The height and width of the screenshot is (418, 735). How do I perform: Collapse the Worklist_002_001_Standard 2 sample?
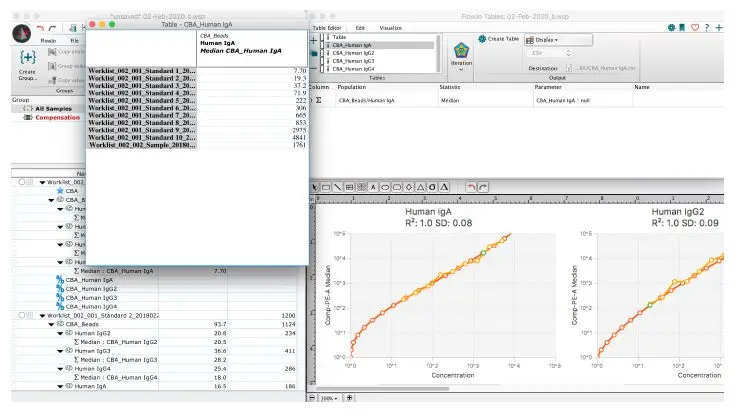pyautogui.click(x=42, y=315)
